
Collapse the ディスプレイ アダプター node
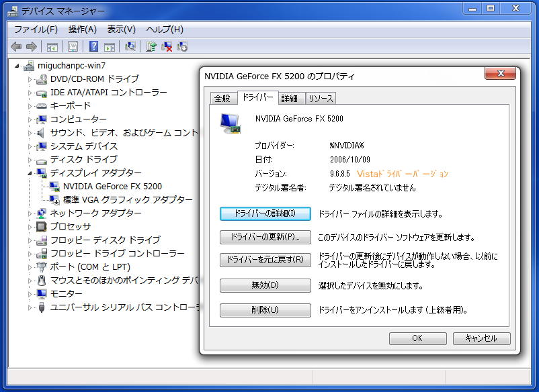click(30, 173)
